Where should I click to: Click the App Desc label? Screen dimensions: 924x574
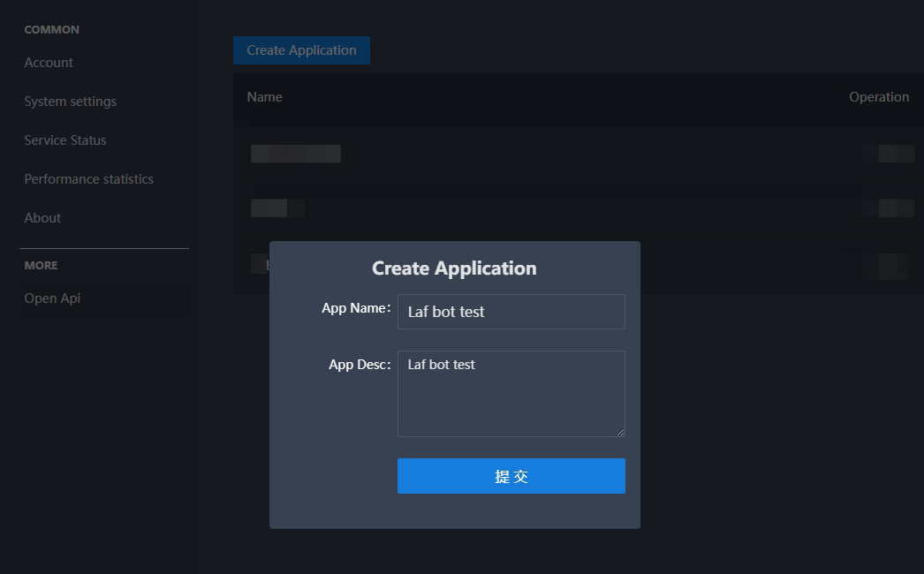360,365
